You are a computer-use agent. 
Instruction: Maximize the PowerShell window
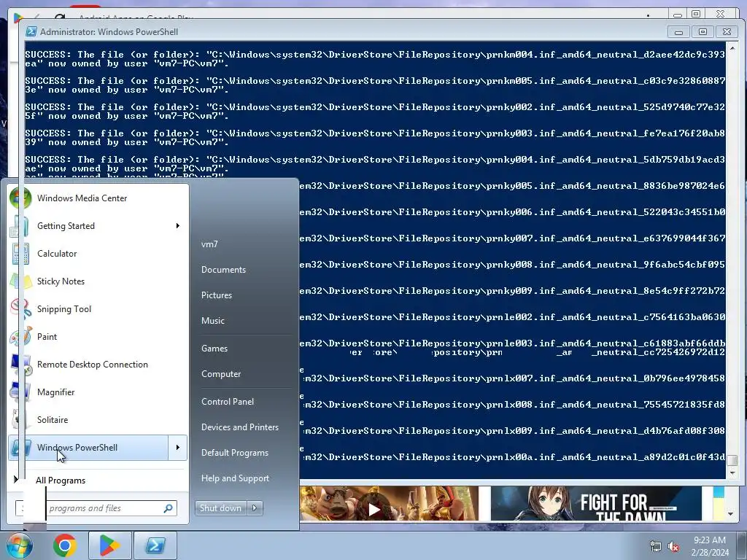pos(703,32)
